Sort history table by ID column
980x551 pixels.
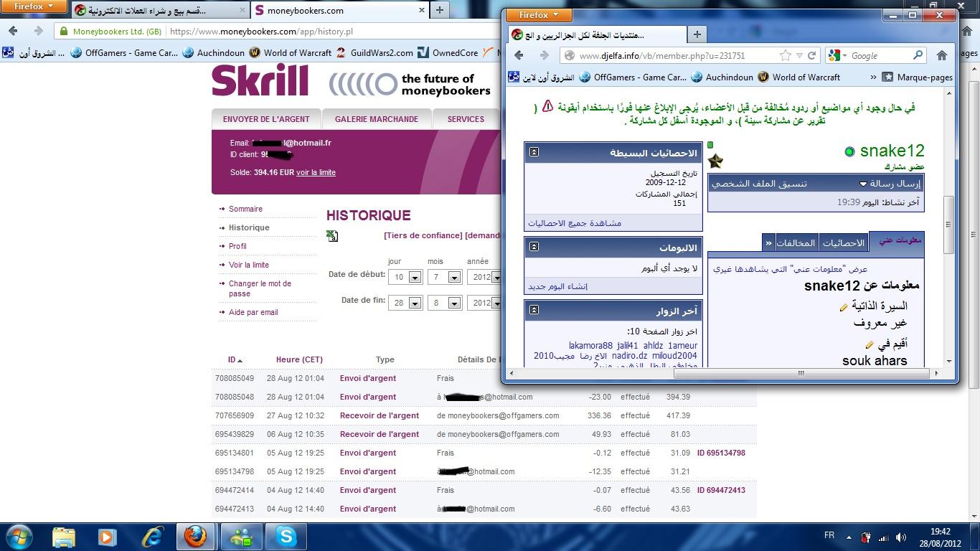point(235,359)
